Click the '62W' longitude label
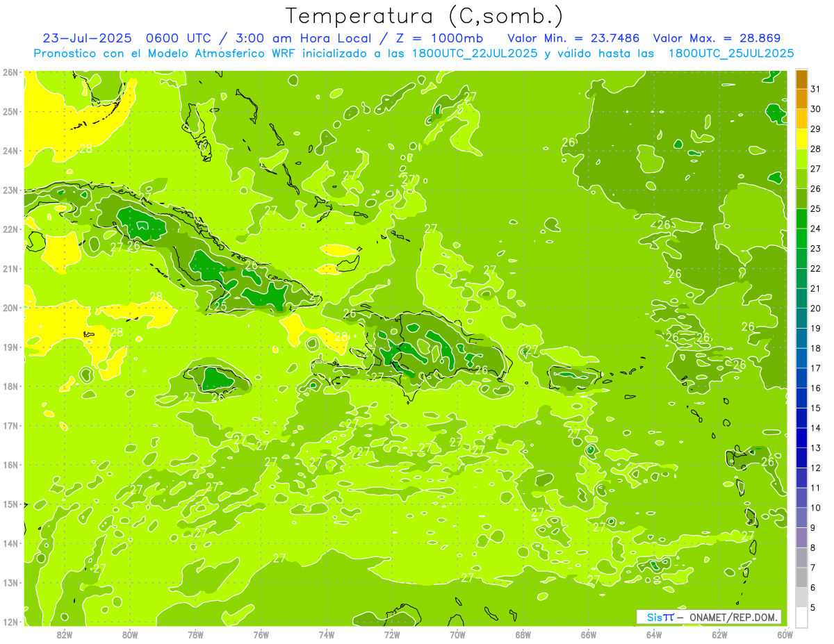Image resolution: width=834 pixels, height=644 pixels. [x=720, y=634]
